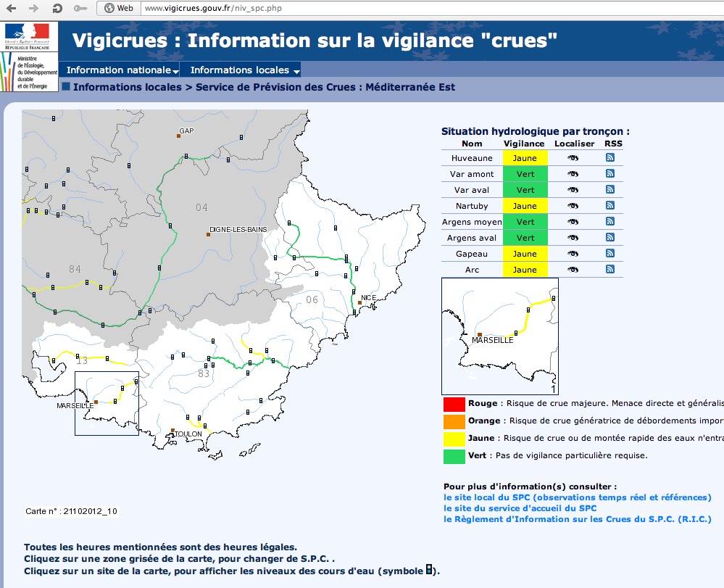
Task: Click the Var aval name in the table
Action: [472, 190]
